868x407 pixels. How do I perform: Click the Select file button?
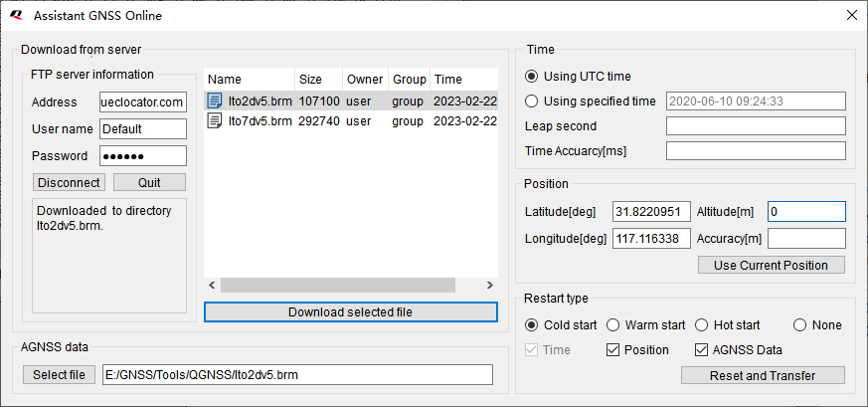tap(60, 375)
